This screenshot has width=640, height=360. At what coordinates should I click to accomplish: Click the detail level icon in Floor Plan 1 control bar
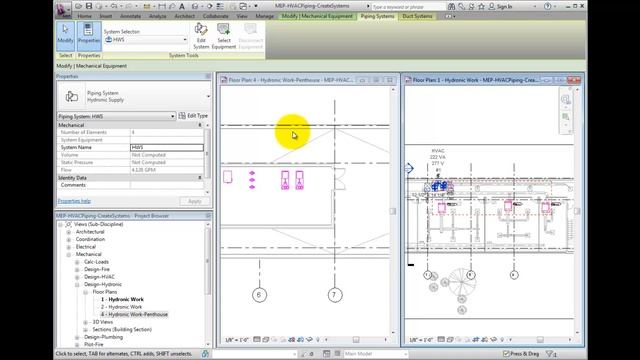tap(441, 340)
